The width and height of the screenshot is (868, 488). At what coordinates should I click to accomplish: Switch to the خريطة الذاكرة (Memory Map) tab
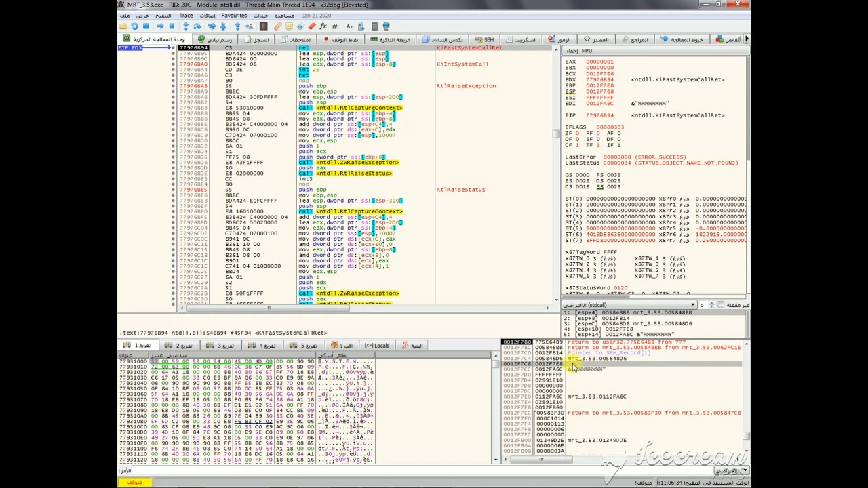(392, 39)
